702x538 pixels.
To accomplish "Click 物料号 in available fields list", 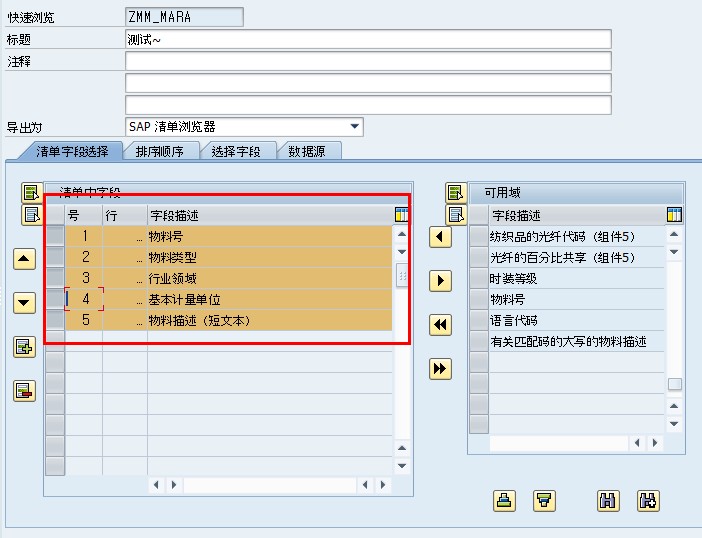I will [x=507, y=299].
